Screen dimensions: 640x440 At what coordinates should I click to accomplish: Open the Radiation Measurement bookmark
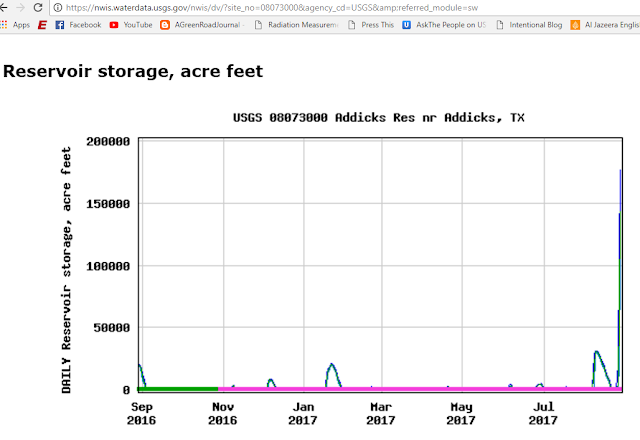coord(297,25)
